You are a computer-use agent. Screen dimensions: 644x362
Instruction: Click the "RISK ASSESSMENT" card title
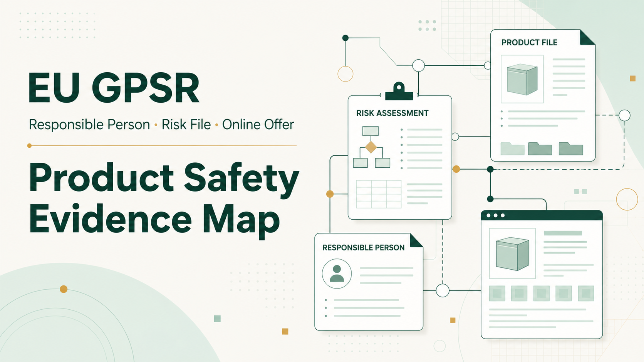tap(392, 113)
